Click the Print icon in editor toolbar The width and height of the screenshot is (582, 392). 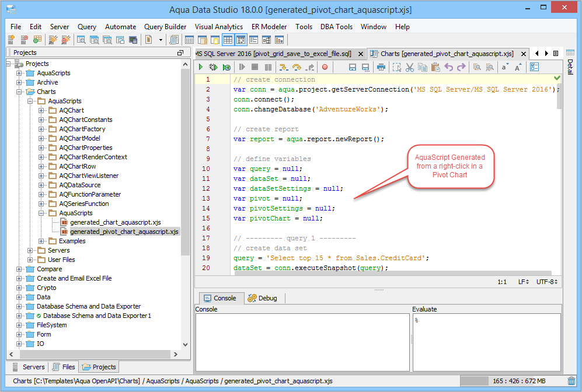pyautogui.click(x=381, y=68)
